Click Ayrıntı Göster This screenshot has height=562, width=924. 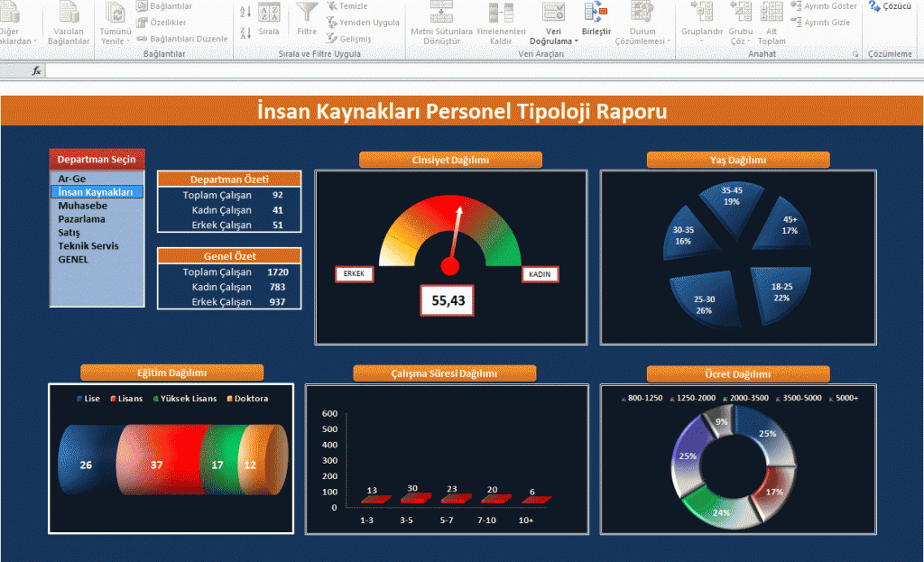coord(824,6)
